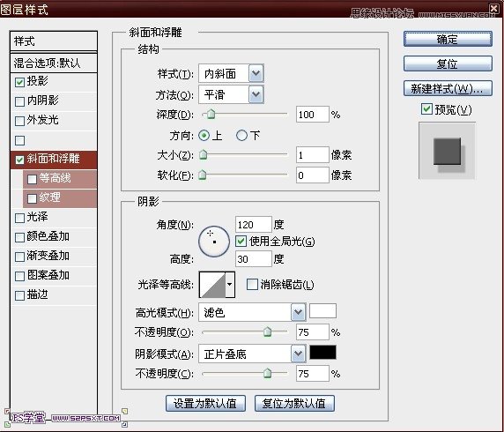Image resolution: width=504 pixels, height=432 pixels.
Task: Open the 高光模式 dropdown showing 滤色
Action: click(252, 312)
